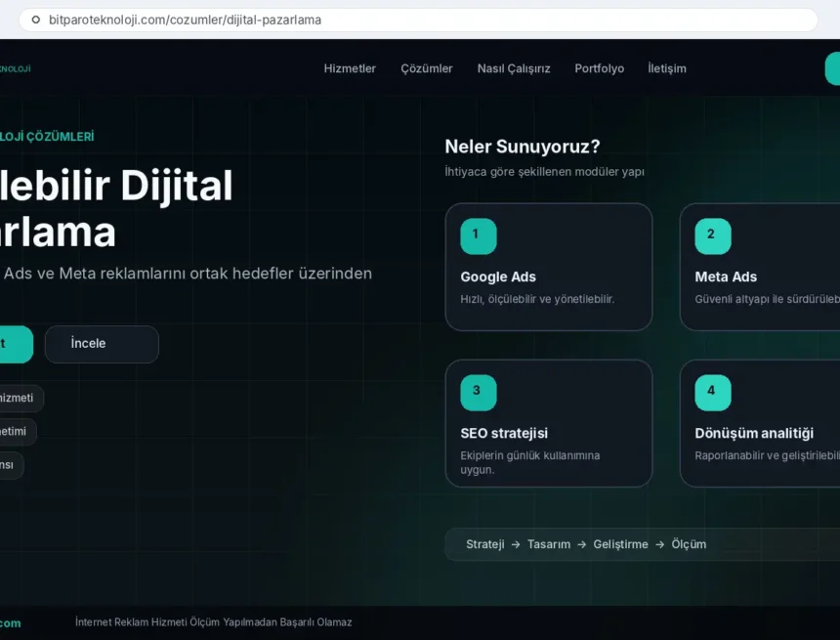
Task: Select the number 1 badge on Google Ads card
Action: tap(479, 235)
